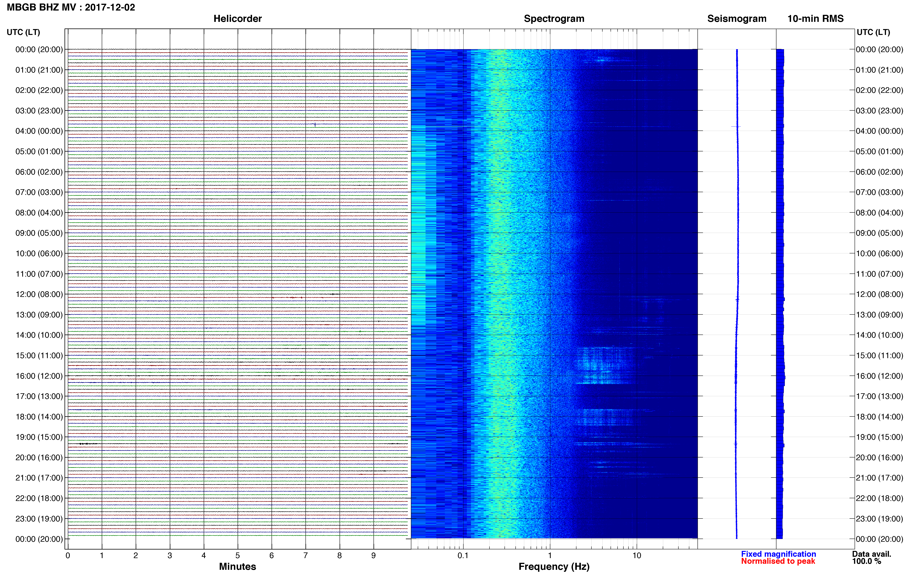Image resolution: width=924 pixels, height=578 pixels.
Task: Click '23:00 (19:00)' on the left time axis
Action: [x=39, y=519]
